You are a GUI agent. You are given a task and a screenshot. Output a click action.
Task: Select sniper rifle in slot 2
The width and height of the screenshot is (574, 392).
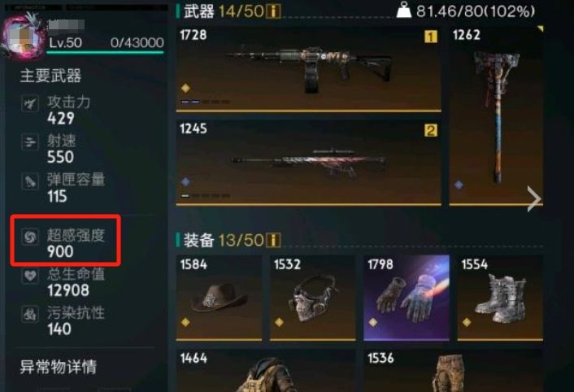point(309,163)
